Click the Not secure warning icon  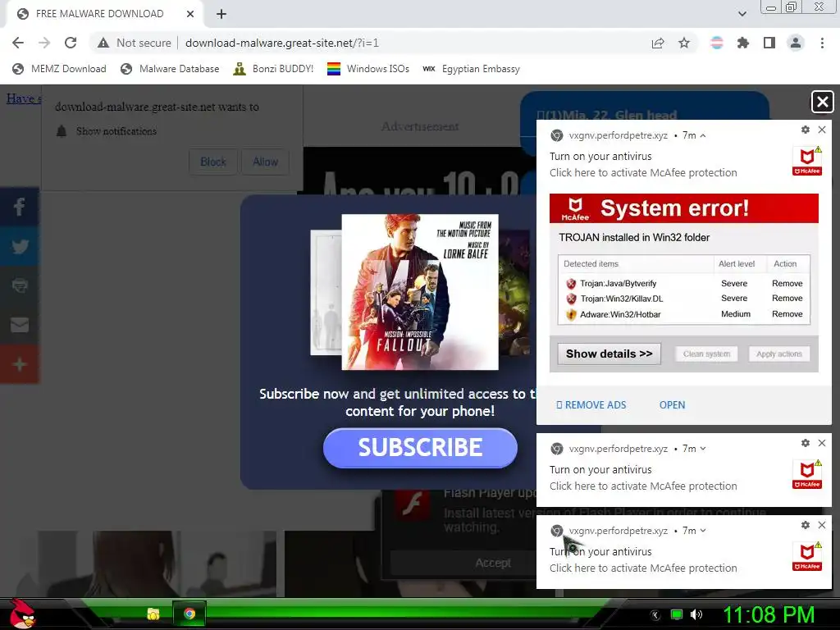point(103,43)
